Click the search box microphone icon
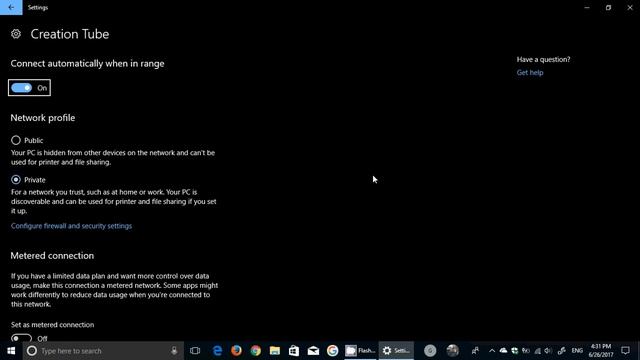 click(174, 351)
